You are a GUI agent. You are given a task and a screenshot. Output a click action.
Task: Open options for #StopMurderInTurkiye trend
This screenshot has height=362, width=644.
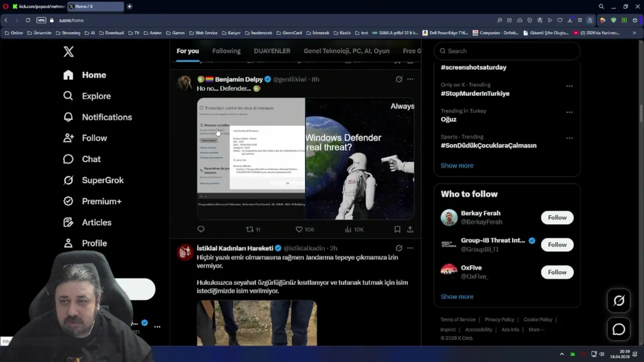click(x=569, y=86)
